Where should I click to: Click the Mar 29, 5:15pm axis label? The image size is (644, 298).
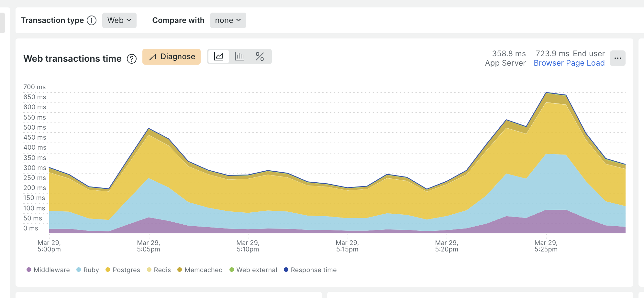click(x=347, y=246)
